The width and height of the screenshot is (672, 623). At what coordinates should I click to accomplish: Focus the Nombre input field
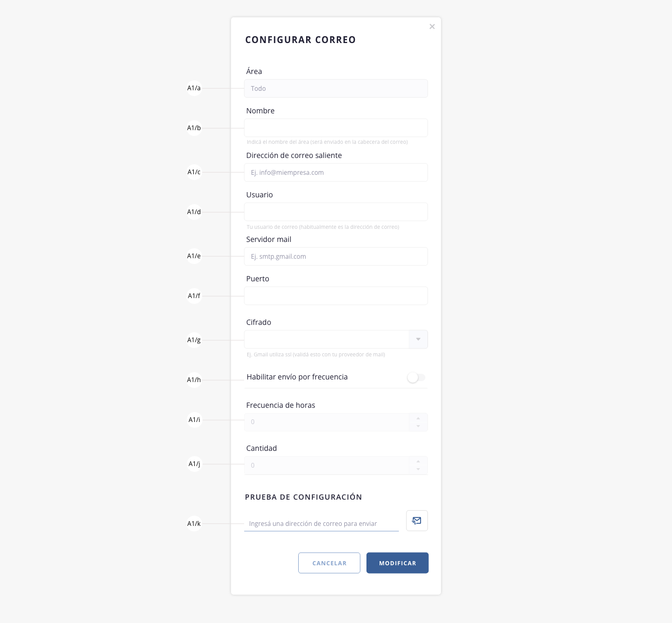(336, 128)
